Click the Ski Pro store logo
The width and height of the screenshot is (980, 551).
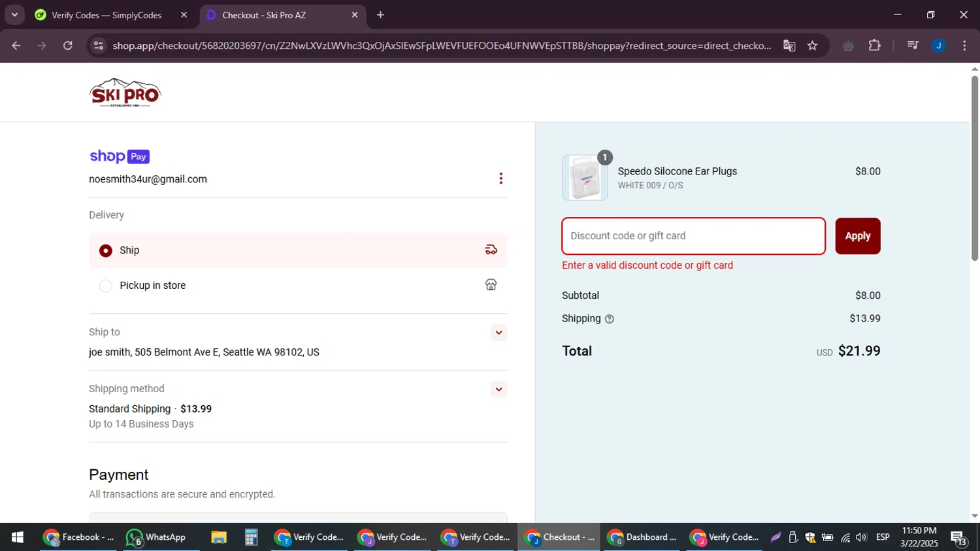tap(125, 92)
